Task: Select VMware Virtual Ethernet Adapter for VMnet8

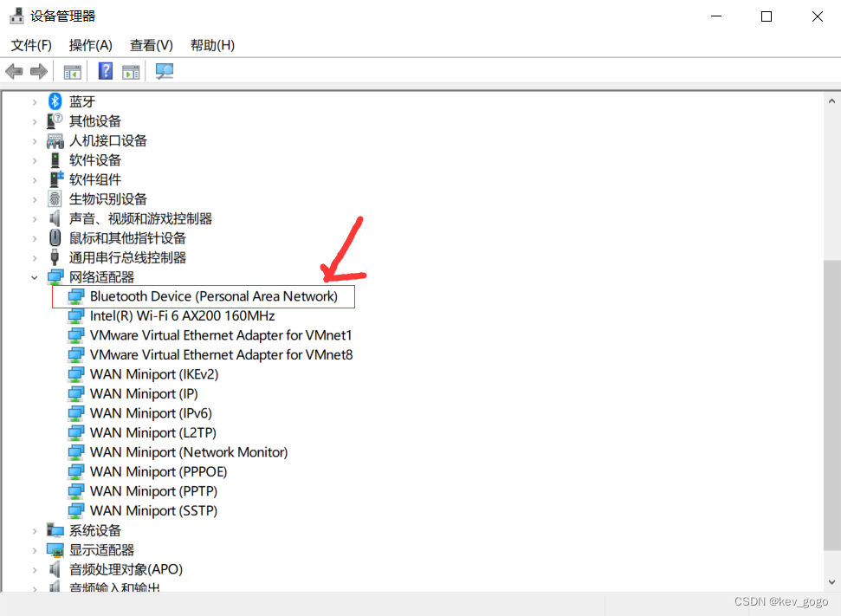Action: (x=221, y=354)
